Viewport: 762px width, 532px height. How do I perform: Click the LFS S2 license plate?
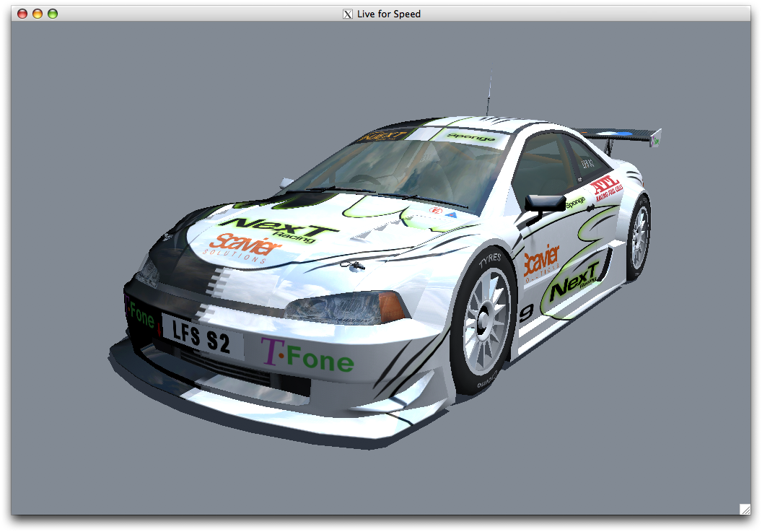[202, 336]
